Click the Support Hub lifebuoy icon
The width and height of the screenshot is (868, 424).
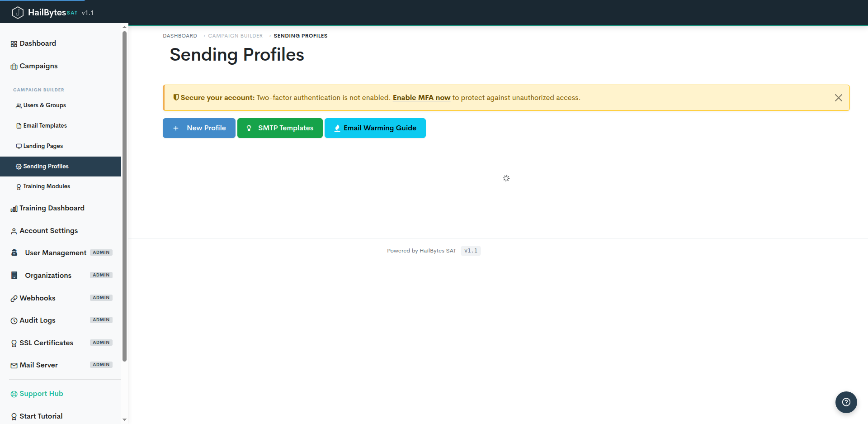pyautogui.click(x=14, y=394)
